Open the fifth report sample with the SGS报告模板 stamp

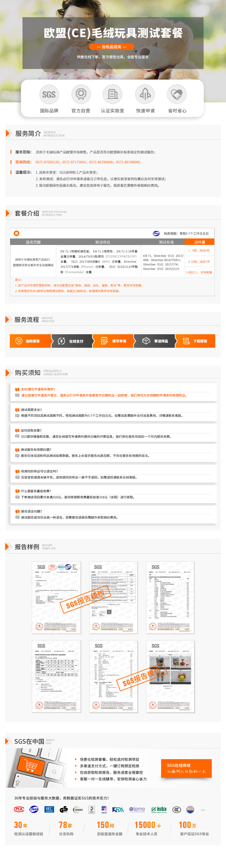point(113,677)
